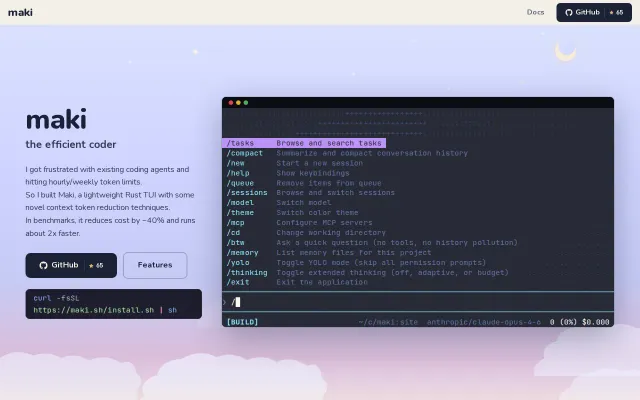Click the yellow dot in terminal title bar
Image resolution: width=640 pixels, height=400 pixels.
tap(238, 103)
